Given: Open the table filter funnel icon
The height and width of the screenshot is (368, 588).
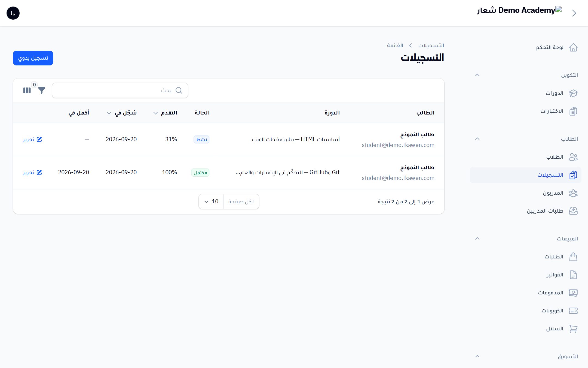Looking at the screenshot, I should point(42,90).
